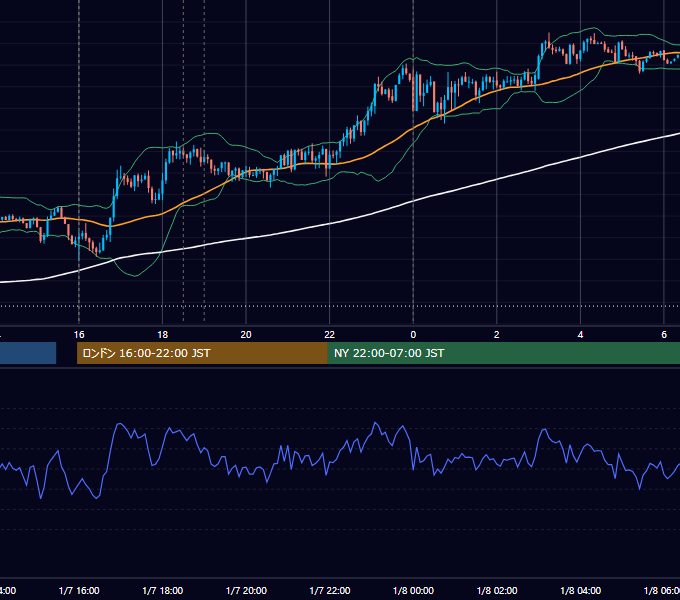The height and width of the screenshot is (600, 680).
Task: Click the "2" hour label on upper axis
Action: 497,335
